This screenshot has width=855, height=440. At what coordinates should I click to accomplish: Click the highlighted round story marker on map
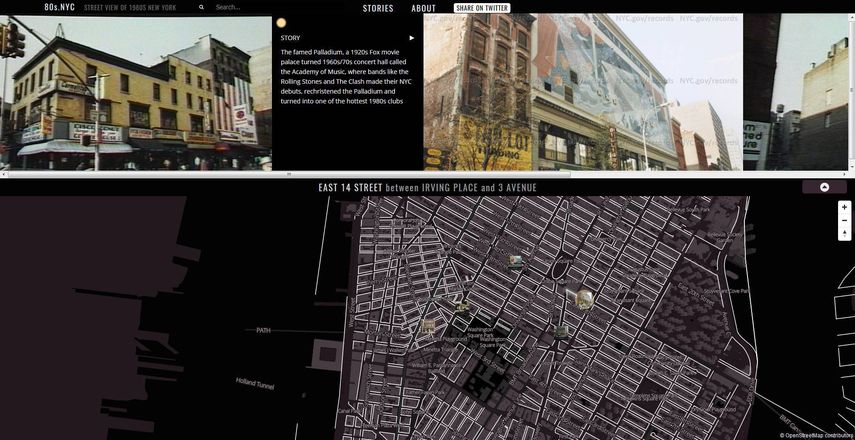(584, 299)
